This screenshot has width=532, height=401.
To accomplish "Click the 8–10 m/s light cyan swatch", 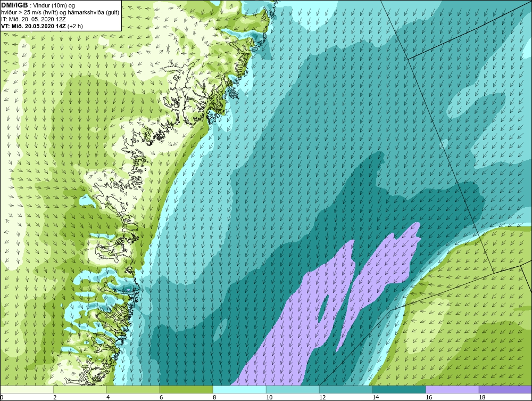I will tap(239, 389).
